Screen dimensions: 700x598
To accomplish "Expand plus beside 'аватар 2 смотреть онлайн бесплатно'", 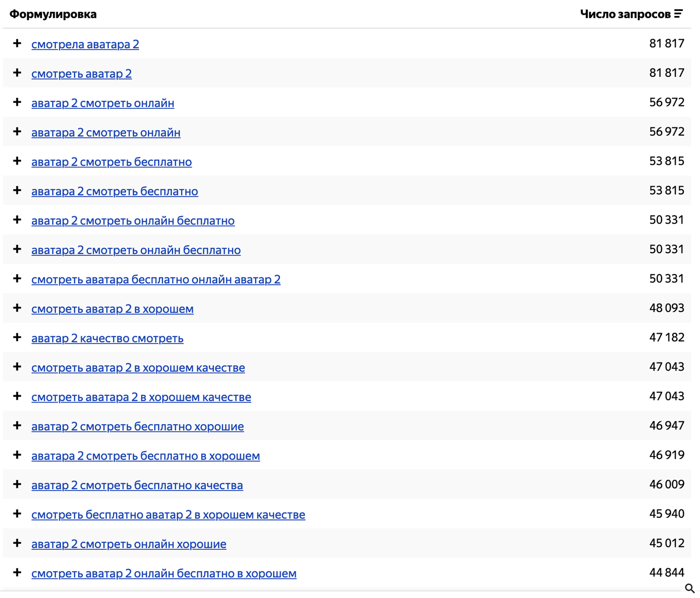I will 17,220.
